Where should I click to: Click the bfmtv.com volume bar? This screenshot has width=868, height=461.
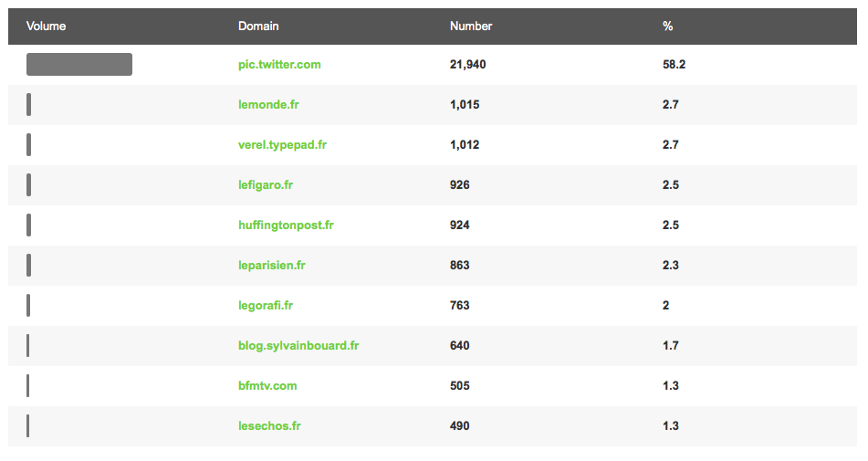(x=27, y=386)
